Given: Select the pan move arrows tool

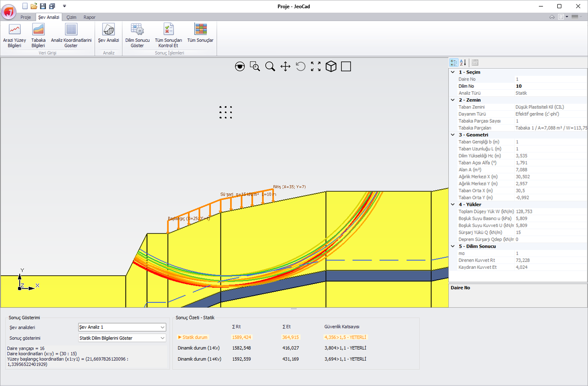Looking at the screenshot, I should 285,67.
